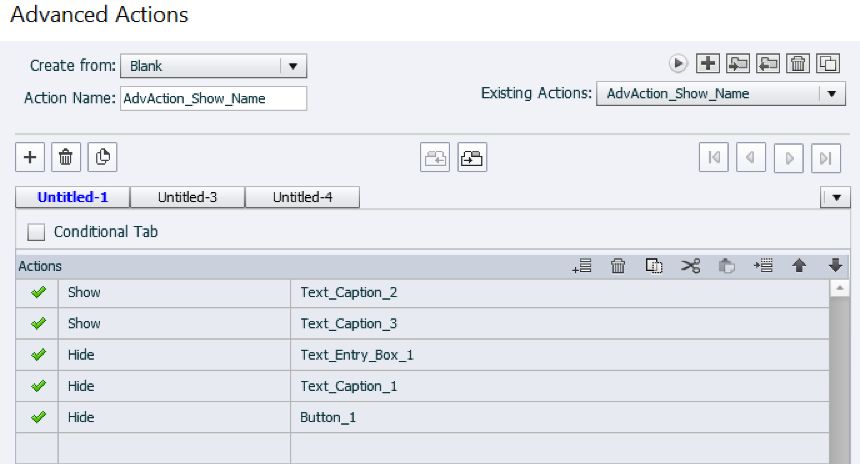Image resolution: width=860 pixels, height=464 pixels.
Task: Toggle the checkmark on Hide Button_1 row
Action: [x=39, y=417]
